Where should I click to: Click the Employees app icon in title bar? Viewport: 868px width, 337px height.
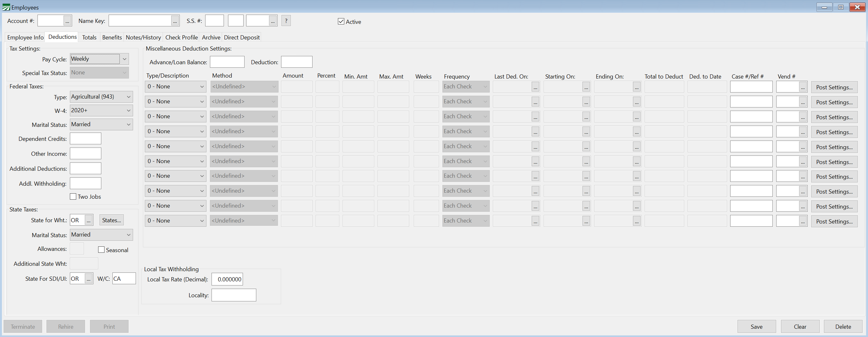(x=6, y=7)
